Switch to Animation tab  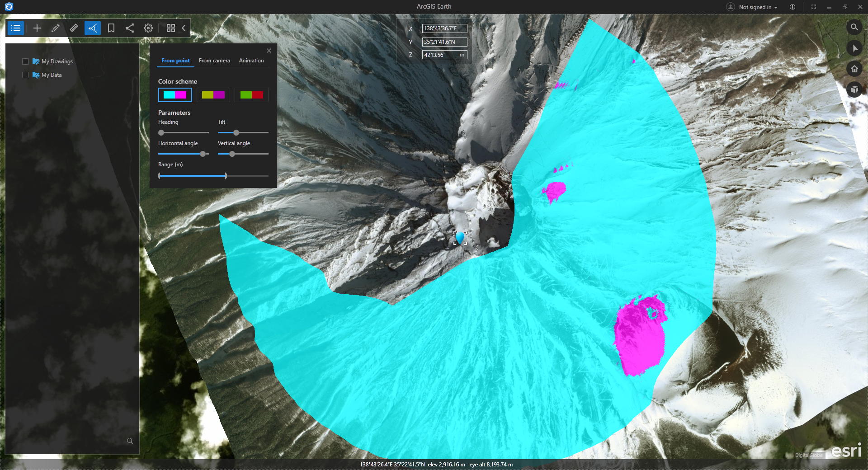(x=251, y=61)
